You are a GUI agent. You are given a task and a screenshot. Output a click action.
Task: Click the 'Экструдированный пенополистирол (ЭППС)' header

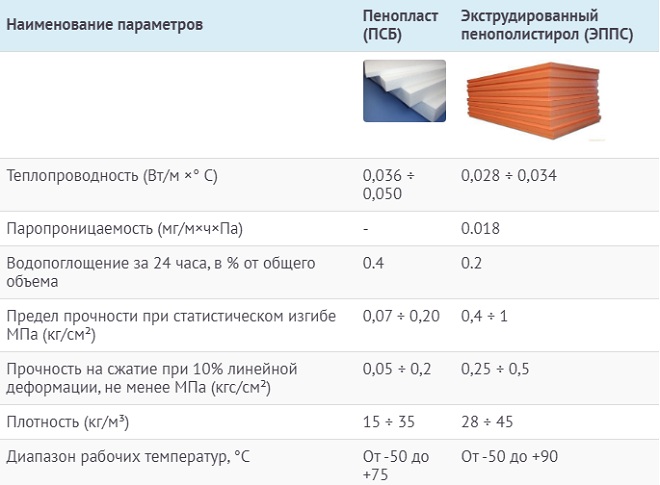(547, 25)
